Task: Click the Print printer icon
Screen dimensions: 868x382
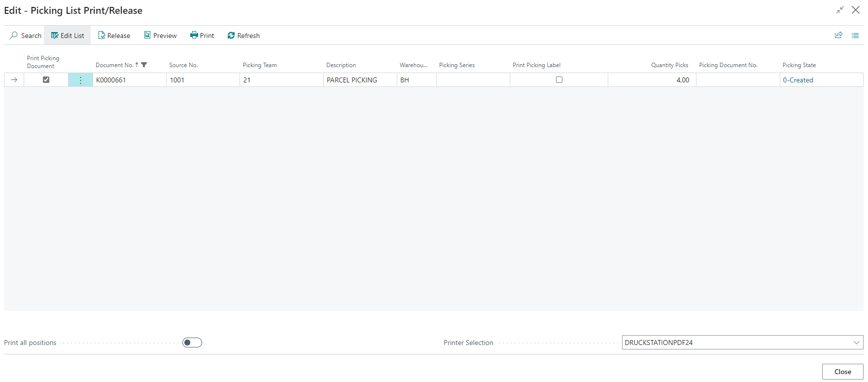Action: [x=194, y=36]
